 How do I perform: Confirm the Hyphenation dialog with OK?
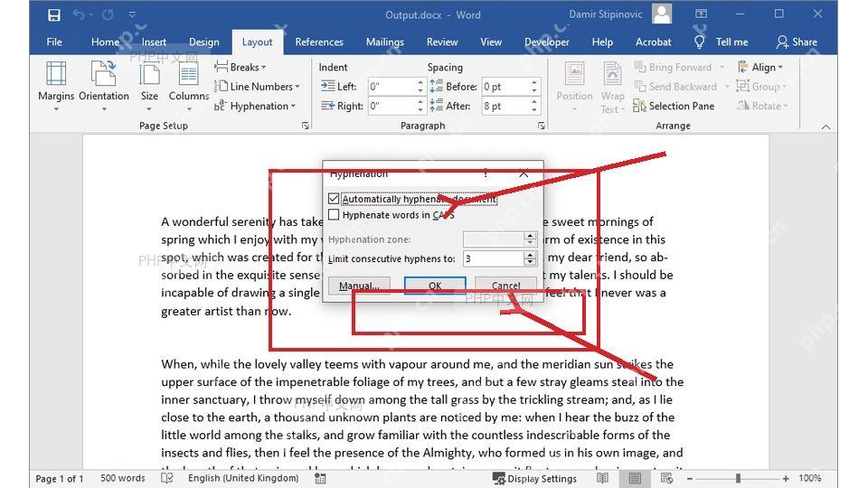coord(435,286)
